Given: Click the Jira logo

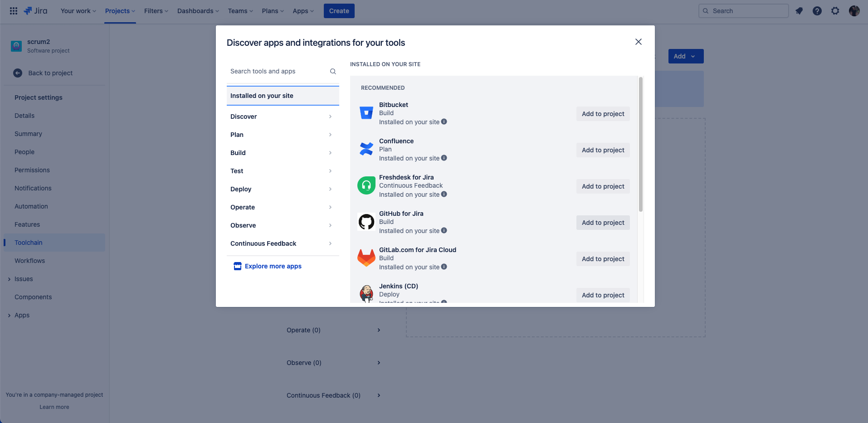Looking at the screenshot, I should pyautogui.click(x=35, y=11).
